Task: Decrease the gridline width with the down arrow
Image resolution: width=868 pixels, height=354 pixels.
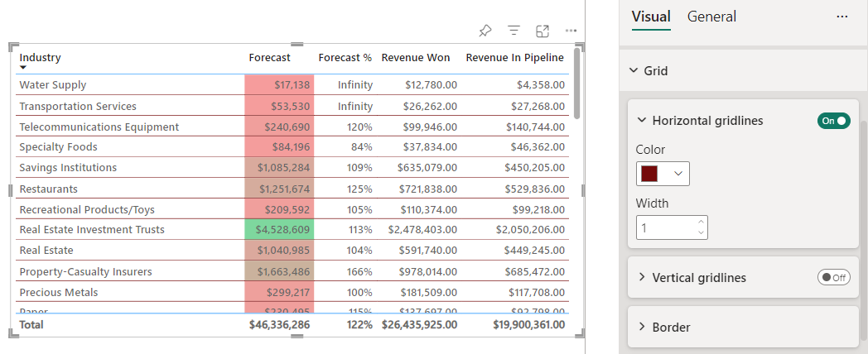Action: tap(702, 232)
